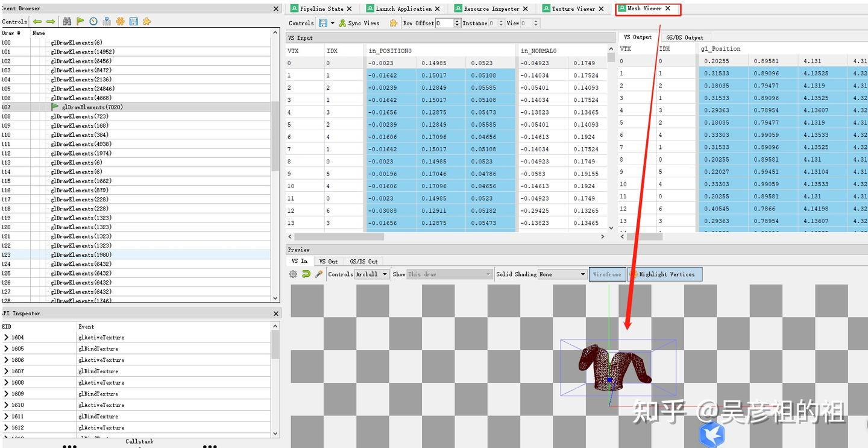The height and width of the screenshot is (448, 868).
Task: Reset camera with green return arrow icon
Action: [x=306, y=274]
